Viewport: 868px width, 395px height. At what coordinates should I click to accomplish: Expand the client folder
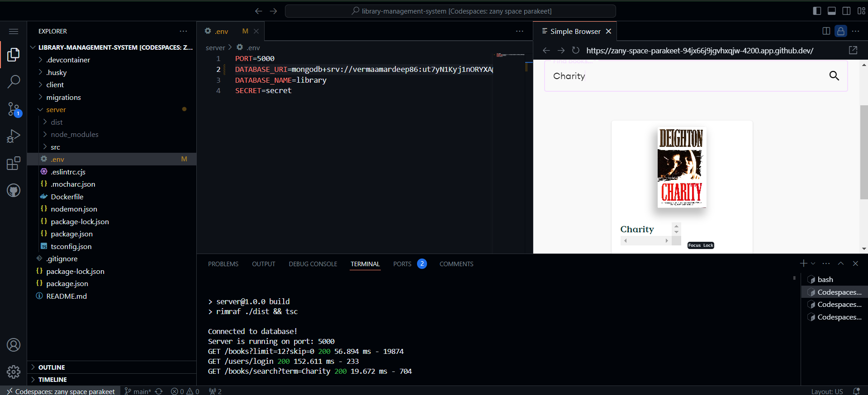click(x=55, y=85)
